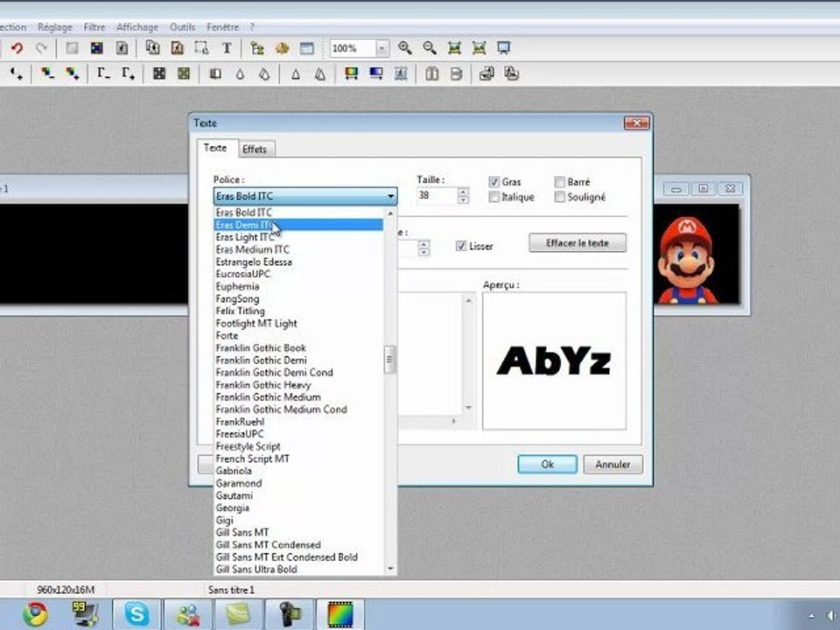Open Skype from the taskbar

[136, 614]
